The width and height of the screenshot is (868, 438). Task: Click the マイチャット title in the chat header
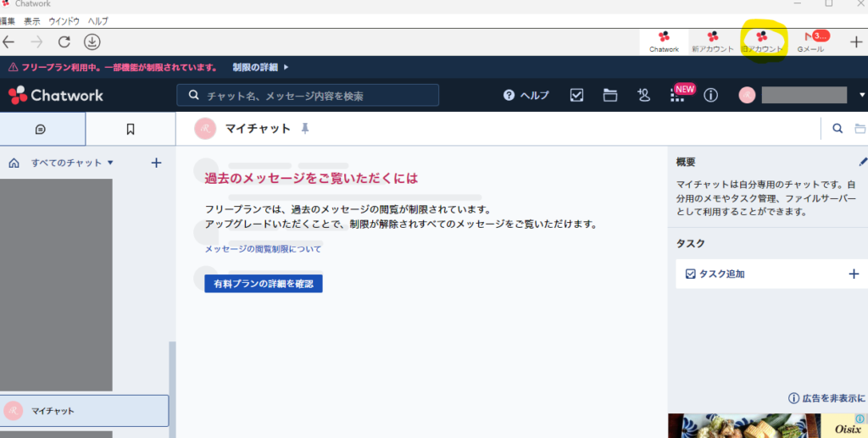258,129
